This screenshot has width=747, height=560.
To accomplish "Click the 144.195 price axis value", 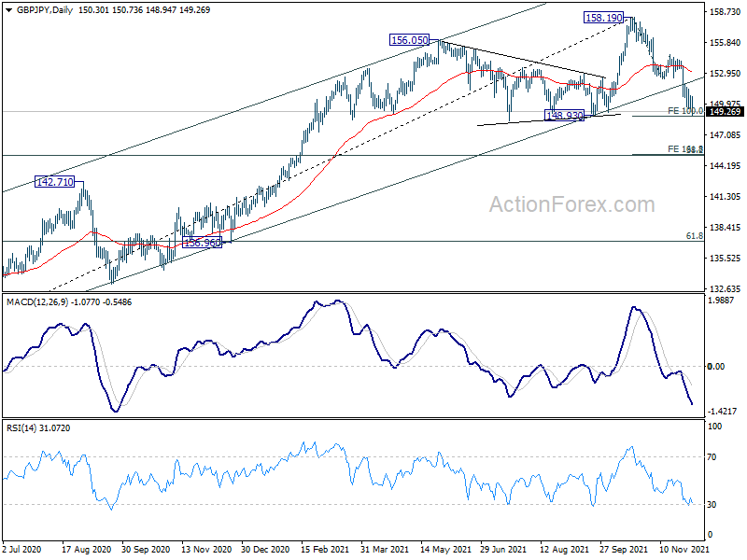I will point(726,166).
